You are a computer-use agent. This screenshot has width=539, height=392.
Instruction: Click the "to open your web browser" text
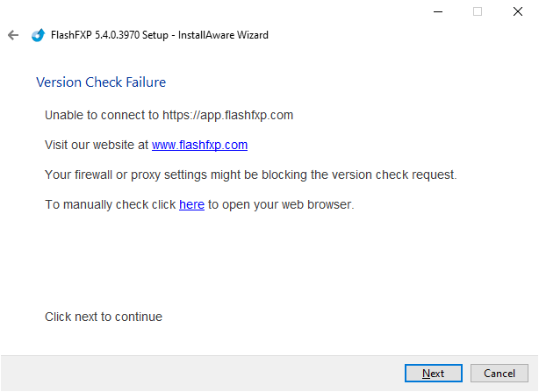280,204
